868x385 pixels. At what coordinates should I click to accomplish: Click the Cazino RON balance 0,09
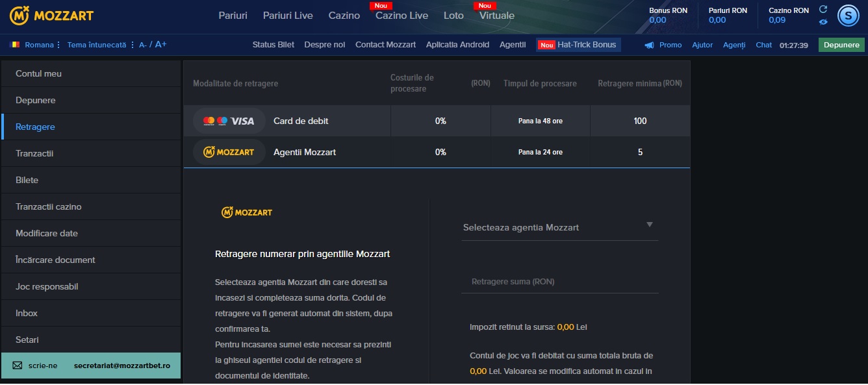point(777,20)
